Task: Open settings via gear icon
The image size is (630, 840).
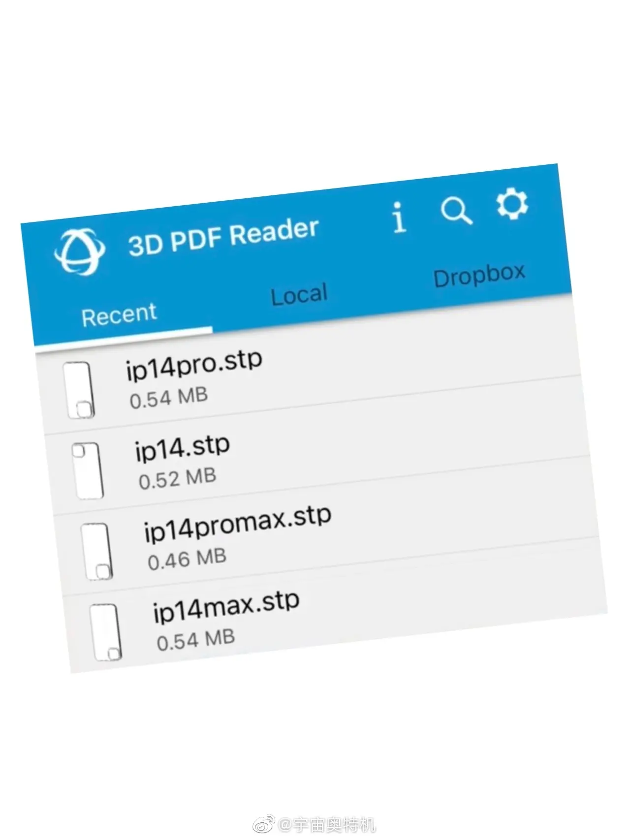Action: [x=512, y=204]
